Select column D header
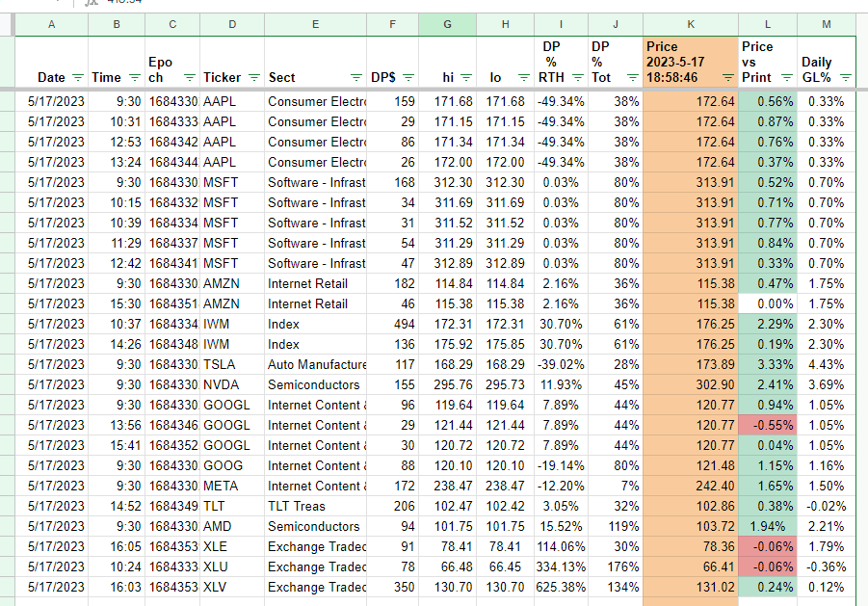Screen dimensions: 868x606 (x=232, y=24)
